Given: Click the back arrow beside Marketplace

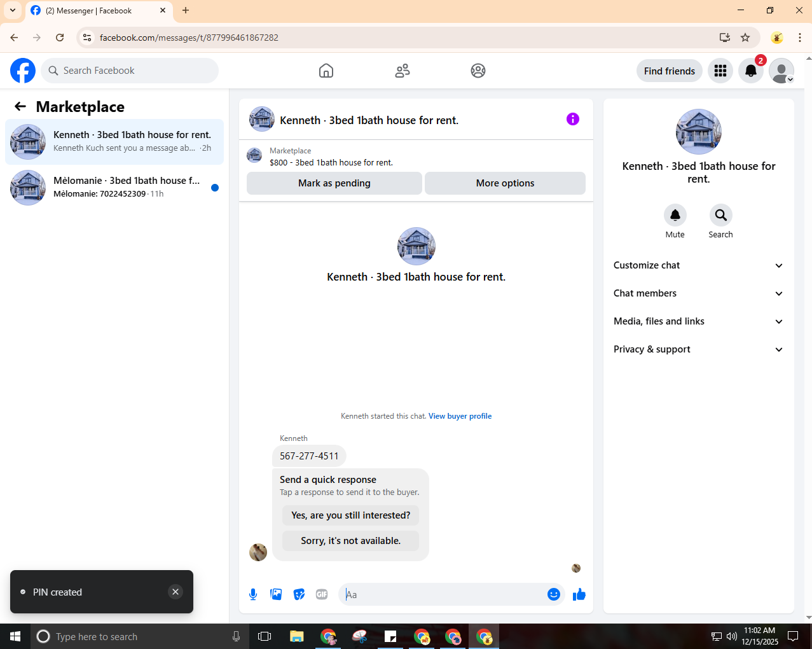Looking at the screenshot, I should pos(20,106).
